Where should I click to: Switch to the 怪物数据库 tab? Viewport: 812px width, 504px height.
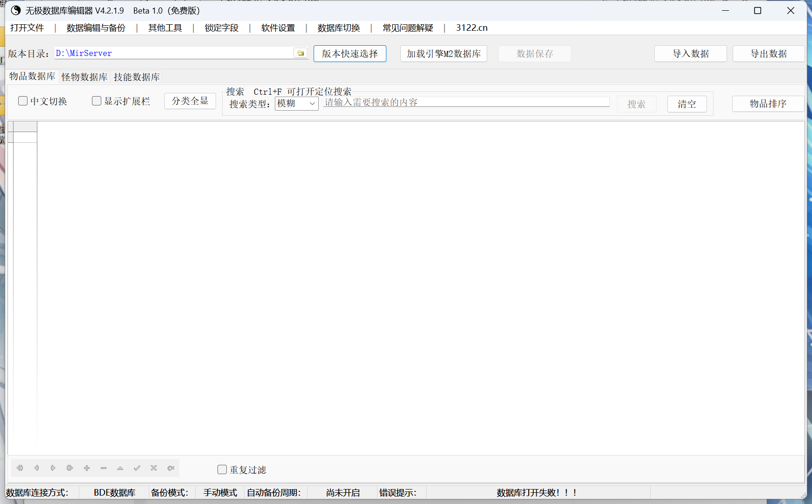click(84, 77)
